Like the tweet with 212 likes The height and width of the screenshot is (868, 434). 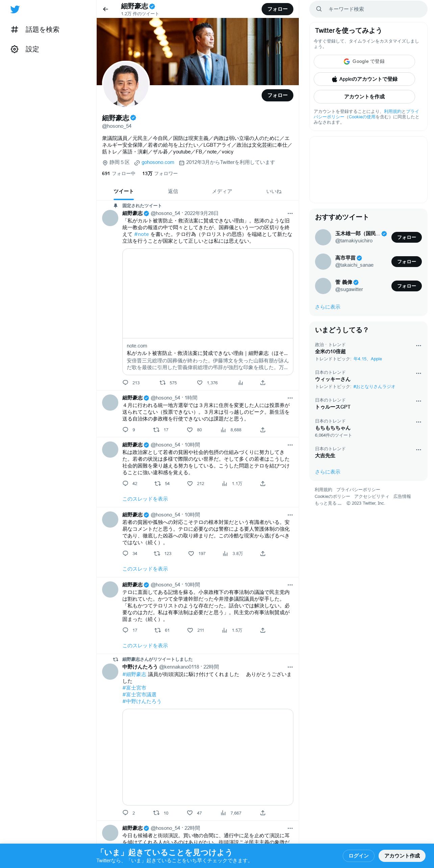click(195, 483)
